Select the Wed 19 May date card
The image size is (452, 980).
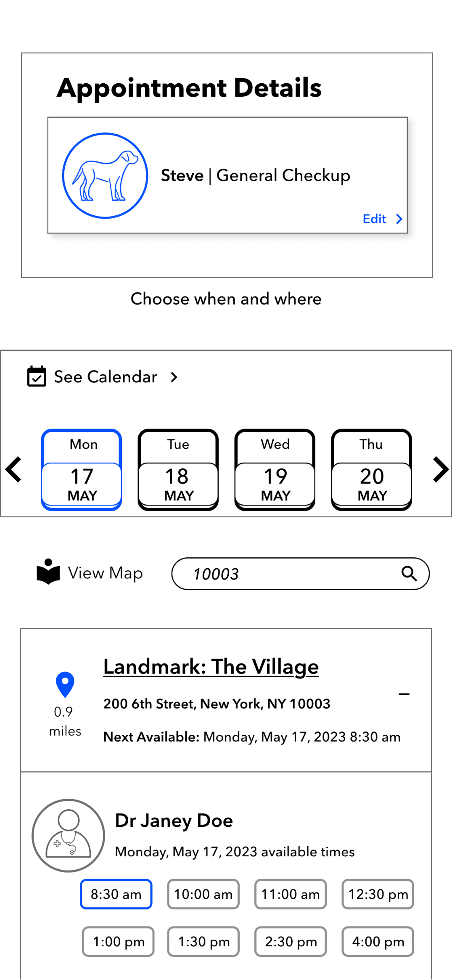274,469
